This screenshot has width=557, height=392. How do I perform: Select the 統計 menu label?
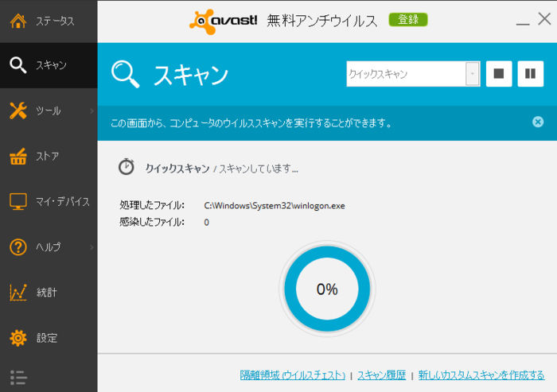click(x=46, y=293)
